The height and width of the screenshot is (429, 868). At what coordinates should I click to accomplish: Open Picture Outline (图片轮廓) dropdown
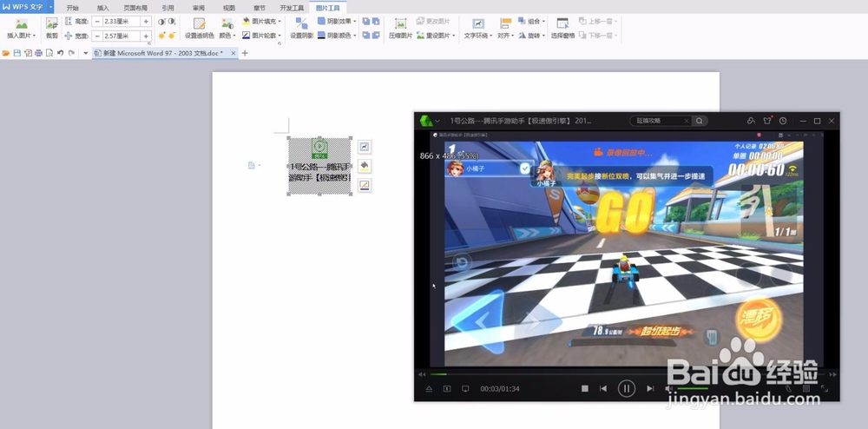click(262, 36)
